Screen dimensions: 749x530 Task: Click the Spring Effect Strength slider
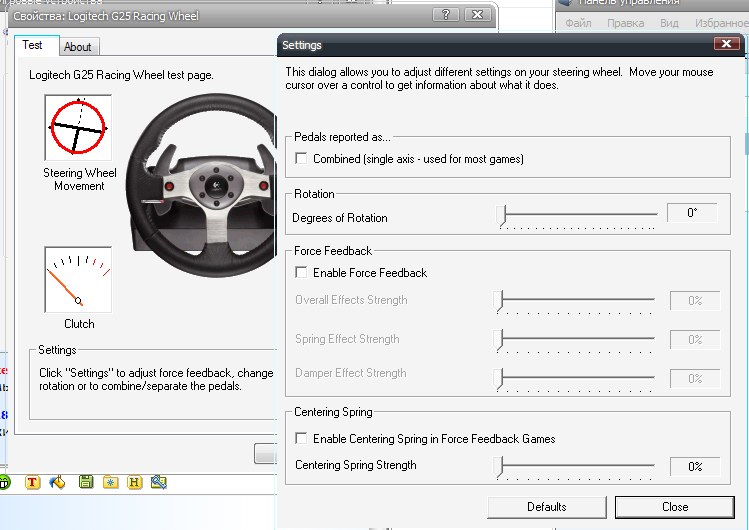[575, 340]
